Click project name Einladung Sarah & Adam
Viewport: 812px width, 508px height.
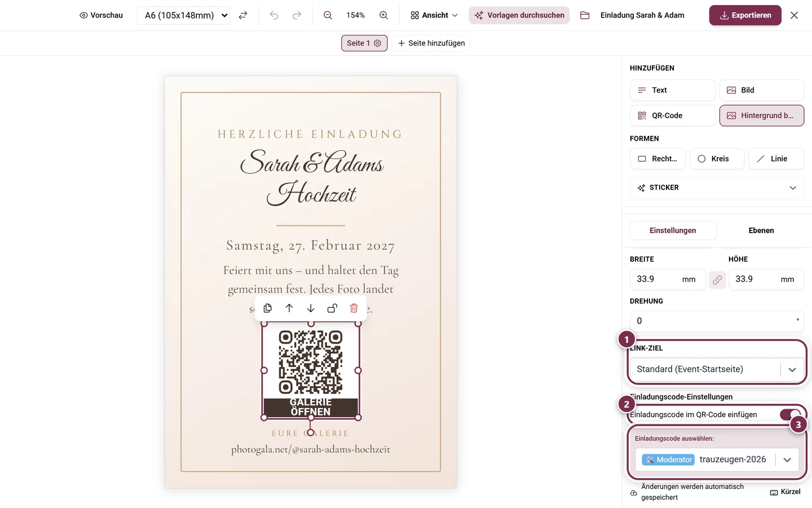pyautogui.click(x=642, y=15)
